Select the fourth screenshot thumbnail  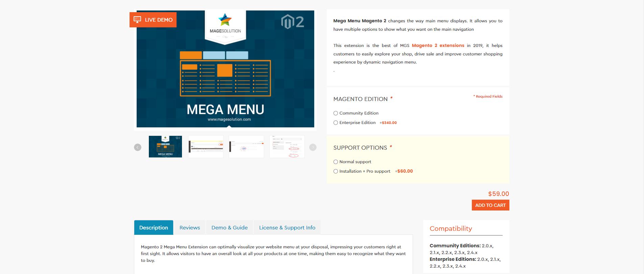[x=287, y=147]
